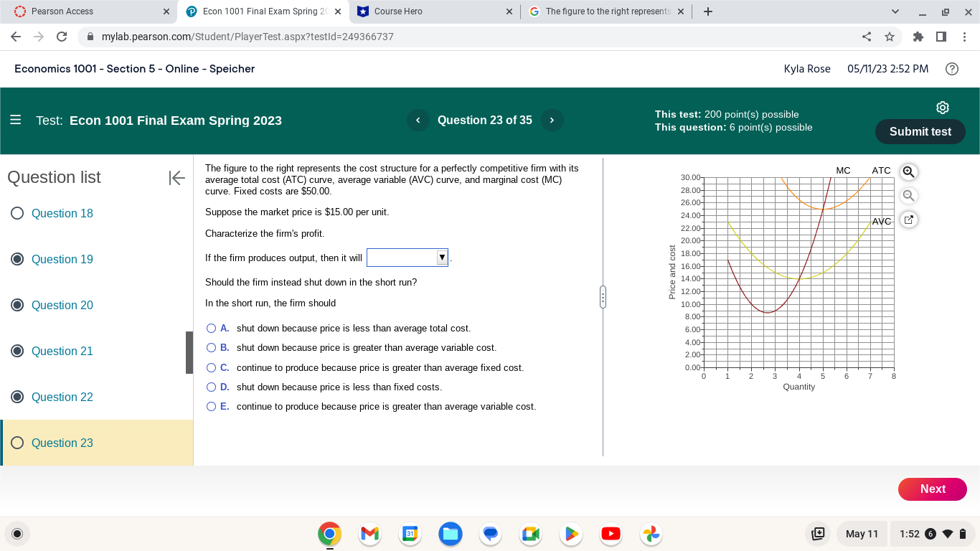Select answer choice A about shutting down
This screenshot has width=980, height=551.
pos(211,328)
